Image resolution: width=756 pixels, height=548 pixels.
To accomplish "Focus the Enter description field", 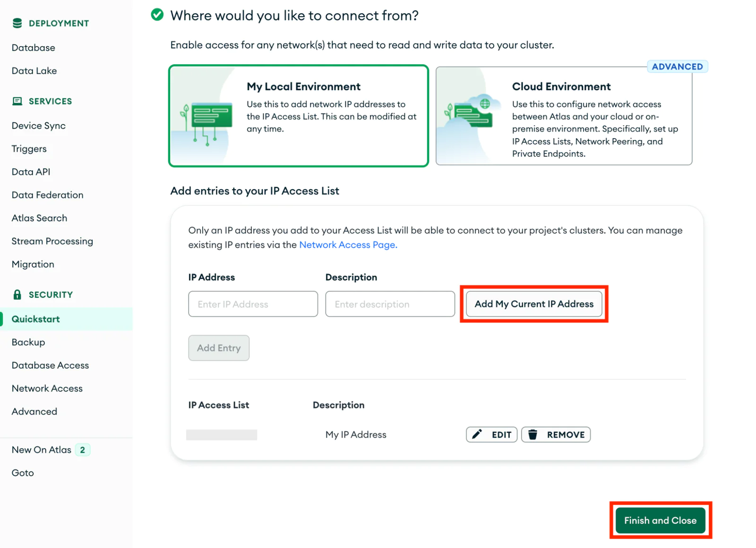I will 390,304.
